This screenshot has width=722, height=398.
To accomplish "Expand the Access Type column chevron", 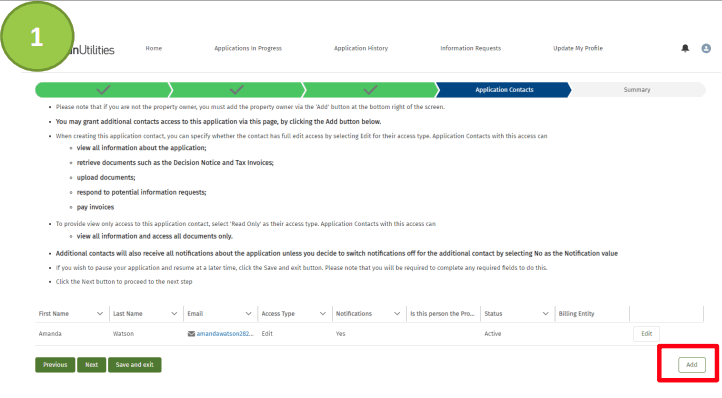I will pos(322,314).
